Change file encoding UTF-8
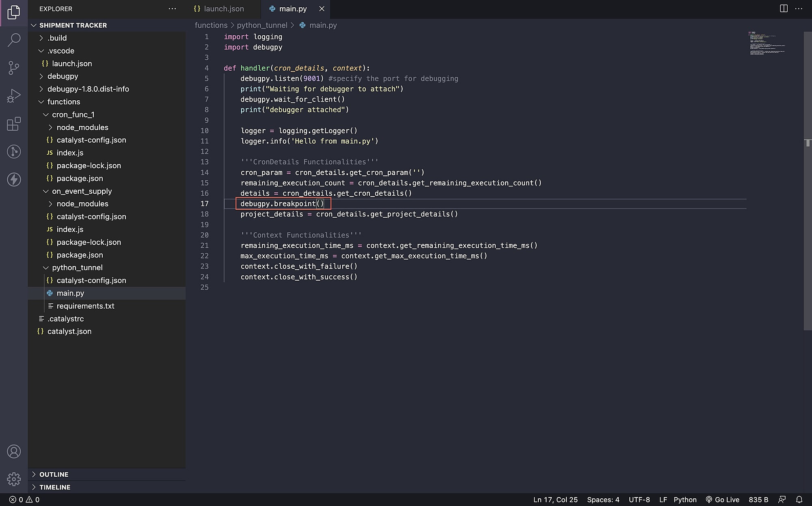The height and width of the screenshot is (506, 812). coord(639,500)
